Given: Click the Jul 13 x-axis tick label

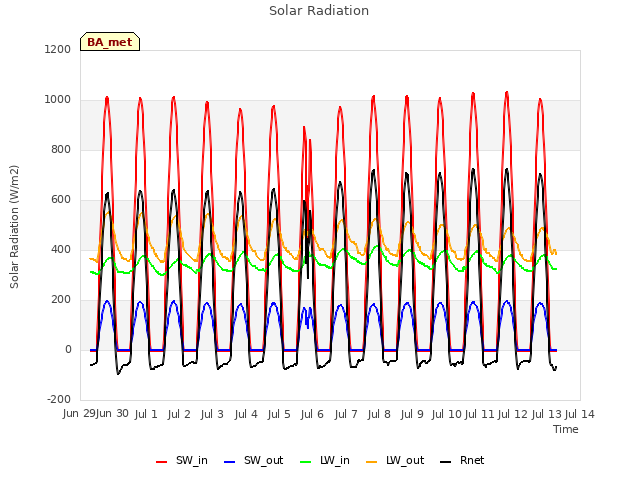Looking at the screenshot, I should click(546, 414).
